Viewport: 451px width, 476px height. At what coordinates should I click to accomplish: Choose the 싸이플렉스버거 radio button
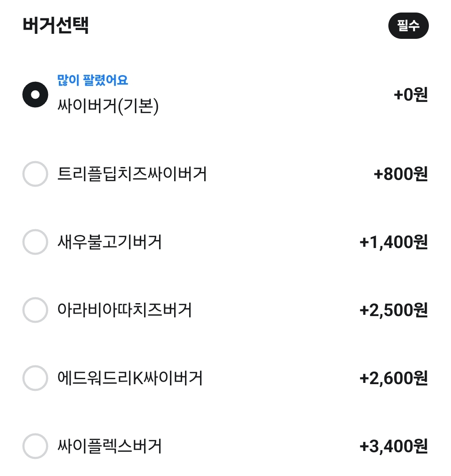[35, 446]
